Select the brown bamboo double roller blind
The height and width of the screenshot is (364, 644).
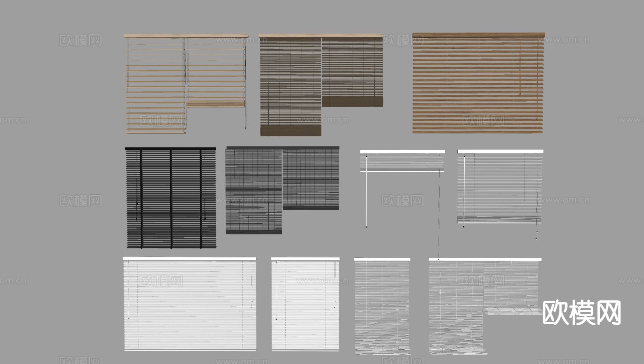(x=321, y=85)
